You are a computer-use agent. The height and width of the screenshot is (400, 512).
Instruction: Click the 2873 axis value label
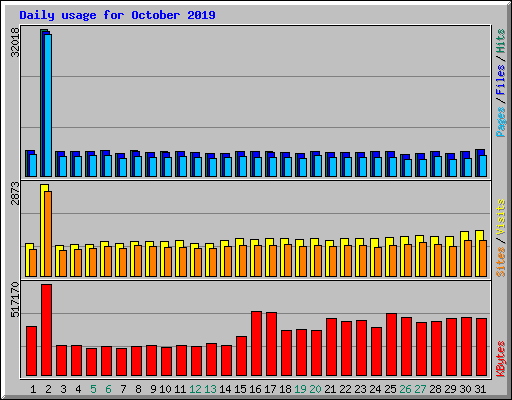[x=15, y=193]
